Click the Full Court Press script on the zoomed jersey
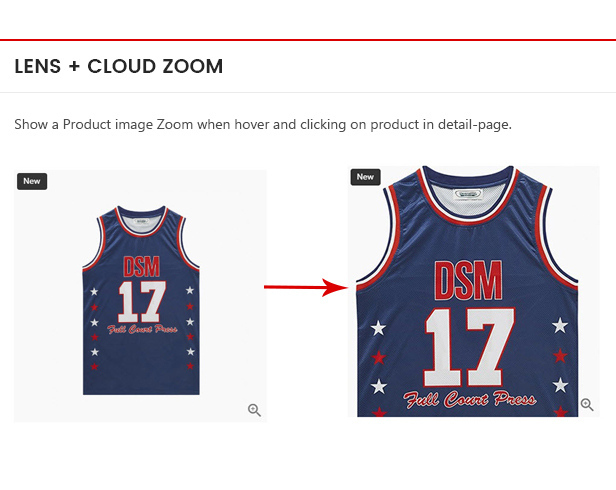 coord(470,400)
